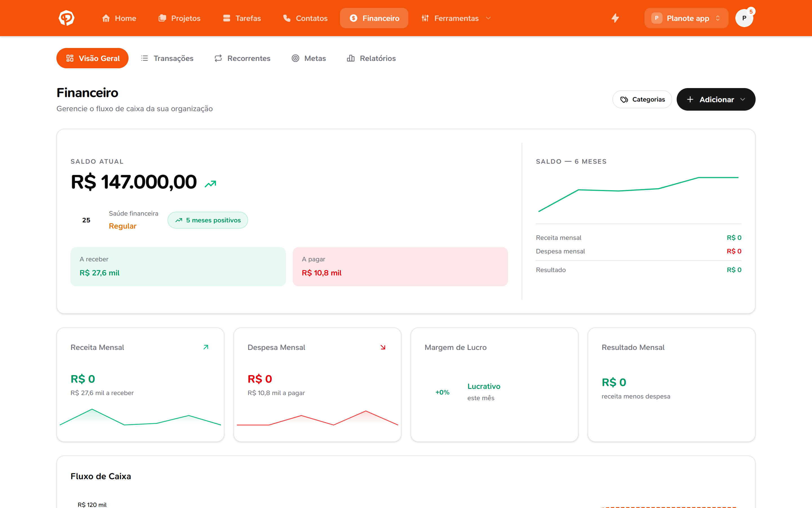Click the R$ 120 mil axis label
The height and width of the screenshot is (508, 812).
[x=92, y=505]
